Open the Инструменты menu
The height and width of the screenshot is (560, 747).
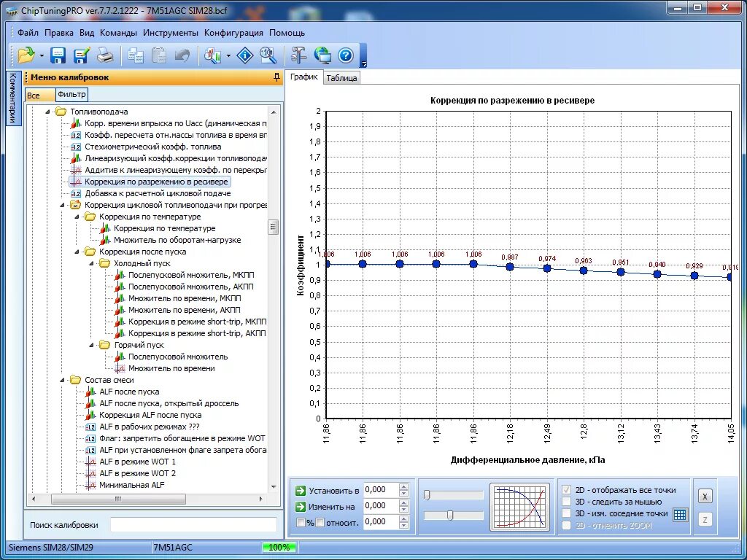coord(171,33)
